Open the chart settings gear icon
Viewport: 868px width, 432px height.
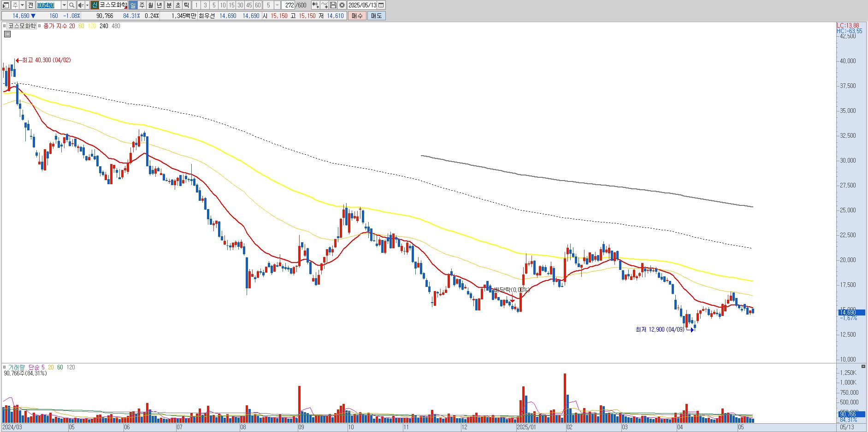click(x=342, y=5)
